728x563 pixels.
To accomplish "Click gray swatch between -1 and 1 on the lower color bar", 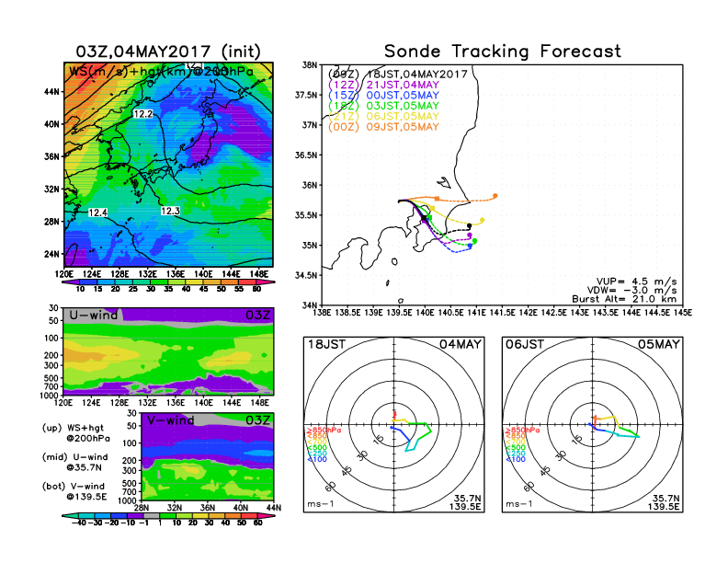I will click(x=151, y=516).
